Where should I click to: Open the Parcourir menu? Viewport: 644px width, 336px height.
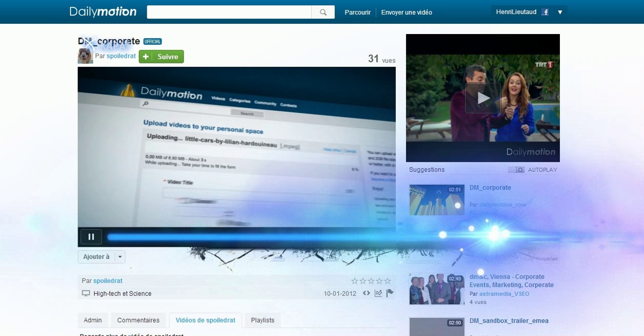358,12
